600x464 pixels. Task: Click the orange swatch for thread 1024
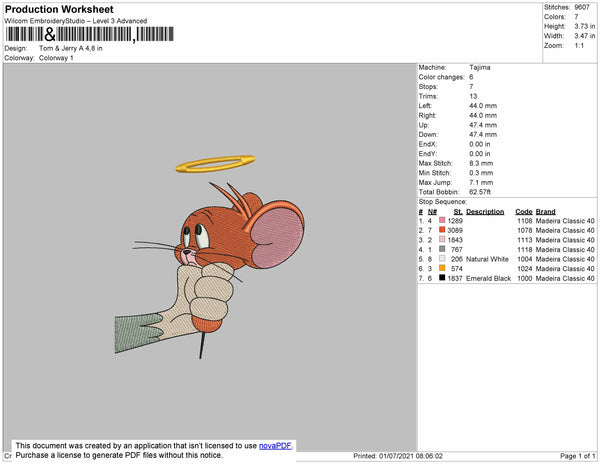pyautogui.click(x=442, y=268)
